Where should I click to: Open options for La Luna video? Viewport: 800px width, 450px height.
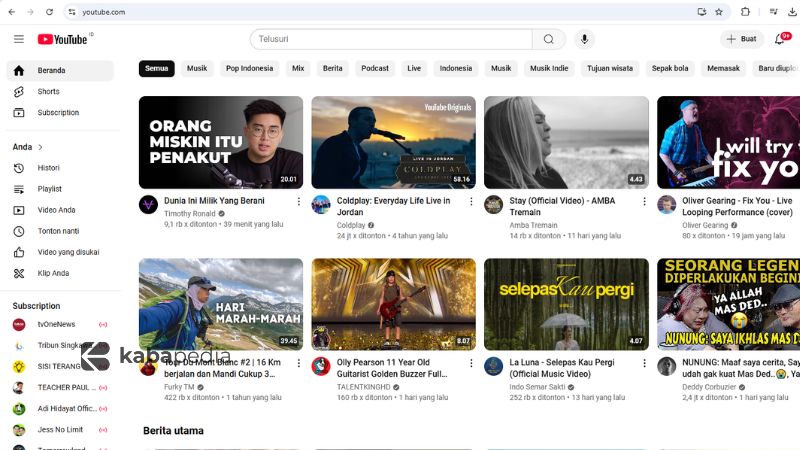point(644,362)
